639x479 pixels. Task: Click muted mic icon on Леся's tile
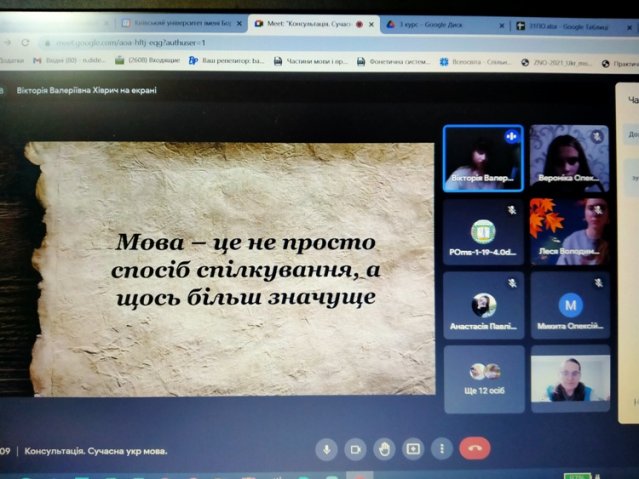(x=598, y=210)
